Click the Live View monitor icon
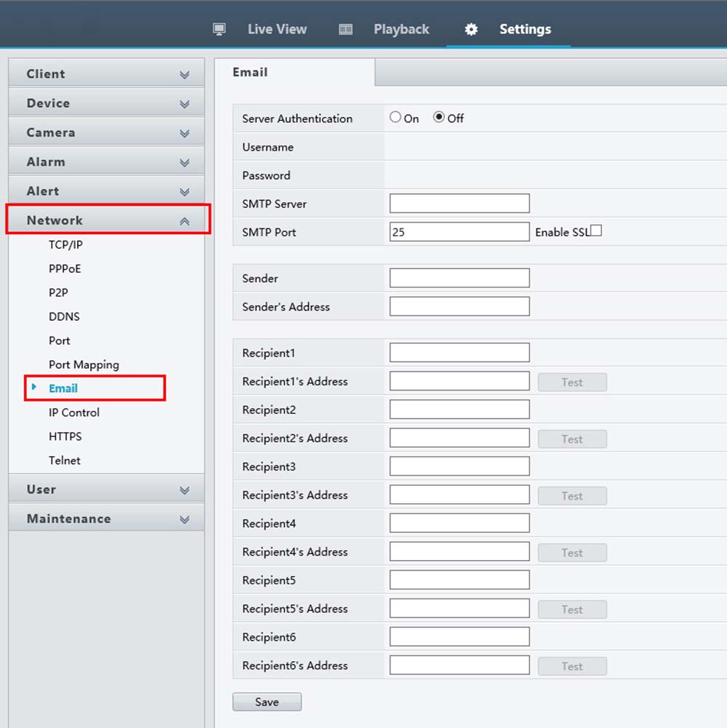727x728 pixels. click(x=219, y=29)
